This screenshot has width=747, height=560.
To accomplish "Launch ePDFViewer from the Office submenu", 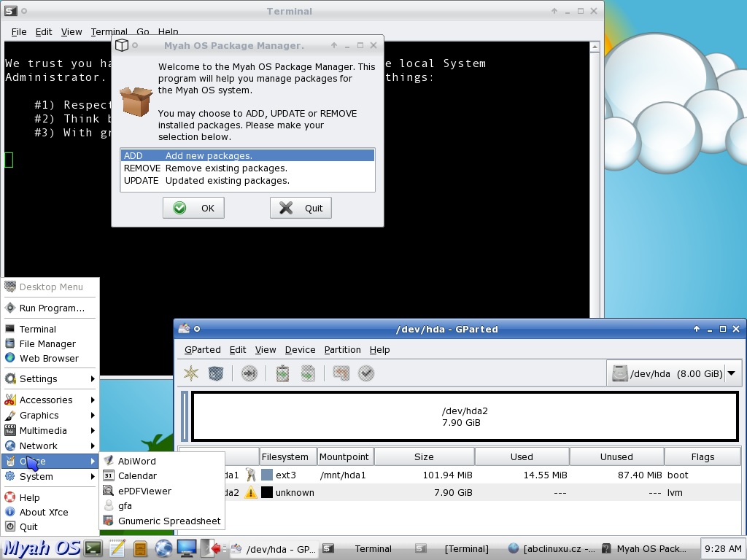I will click(162, 491).
